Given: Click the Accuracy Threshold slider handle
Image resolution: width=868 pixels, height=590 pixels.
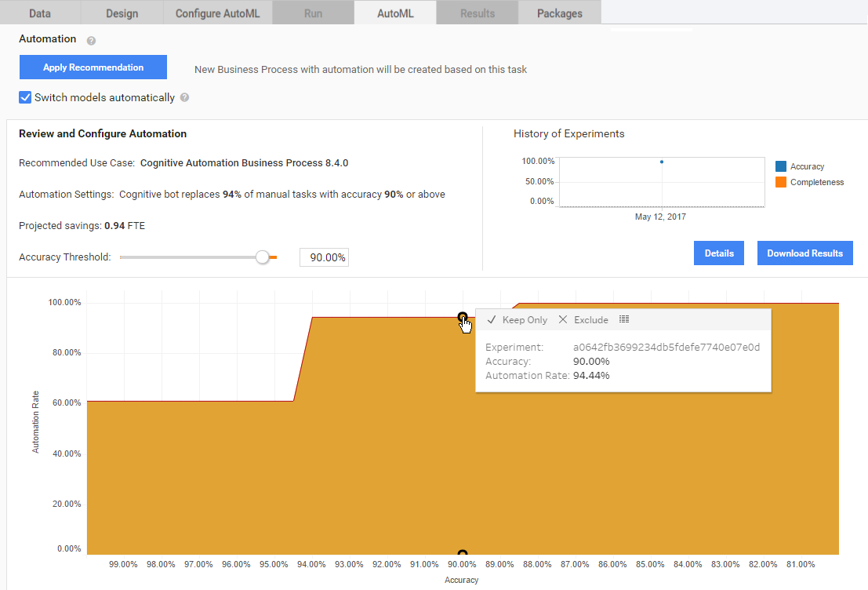Looking at the screenshot, I should [x=263, y=257].
